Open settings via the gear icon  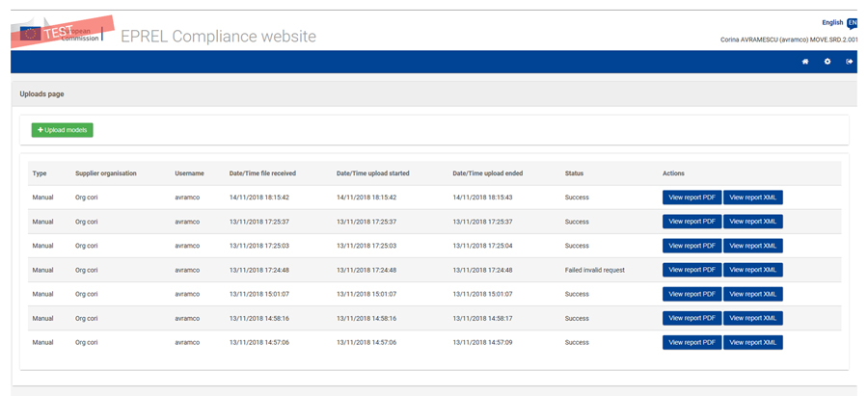827,62
